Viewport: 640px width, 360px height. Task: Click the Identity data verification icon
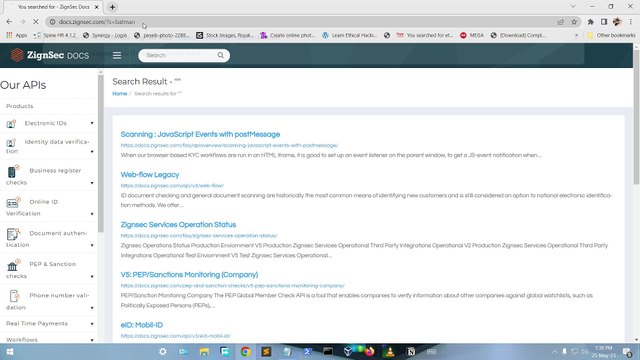(x=11, y=142)
